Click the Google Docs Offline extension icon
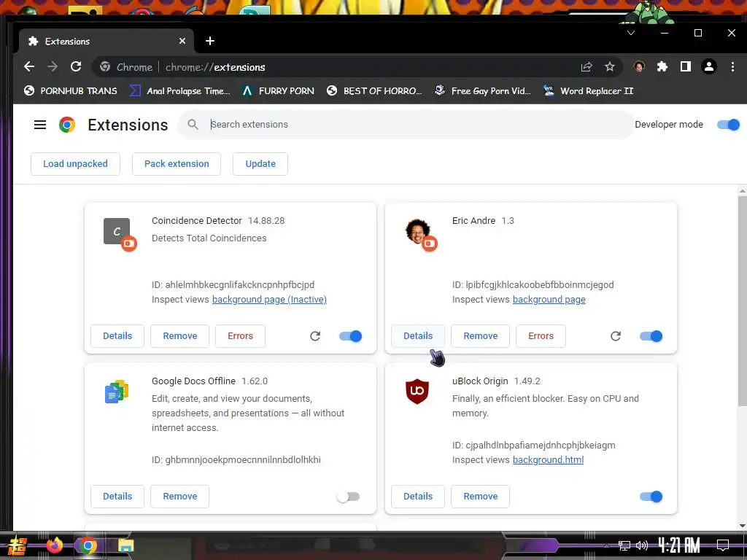Screen dimensions: 747x560 [x=117, y=392]
